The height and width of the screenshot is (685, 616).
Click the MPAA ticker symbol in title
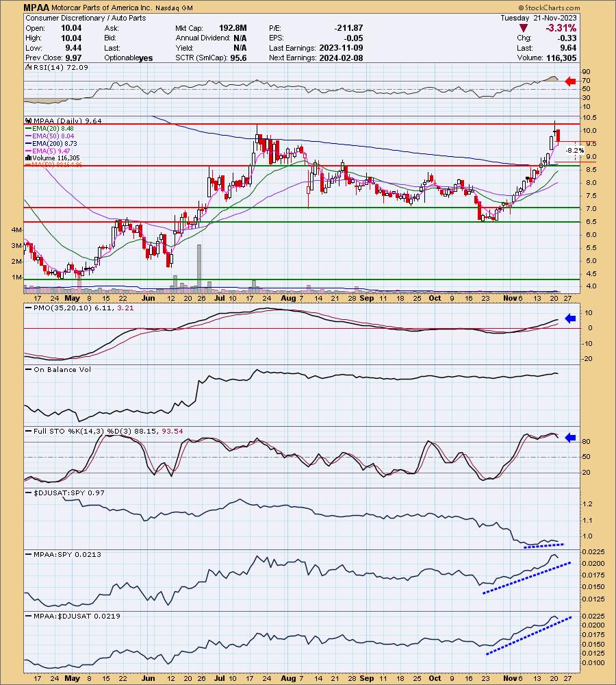(x=36, y=8)
